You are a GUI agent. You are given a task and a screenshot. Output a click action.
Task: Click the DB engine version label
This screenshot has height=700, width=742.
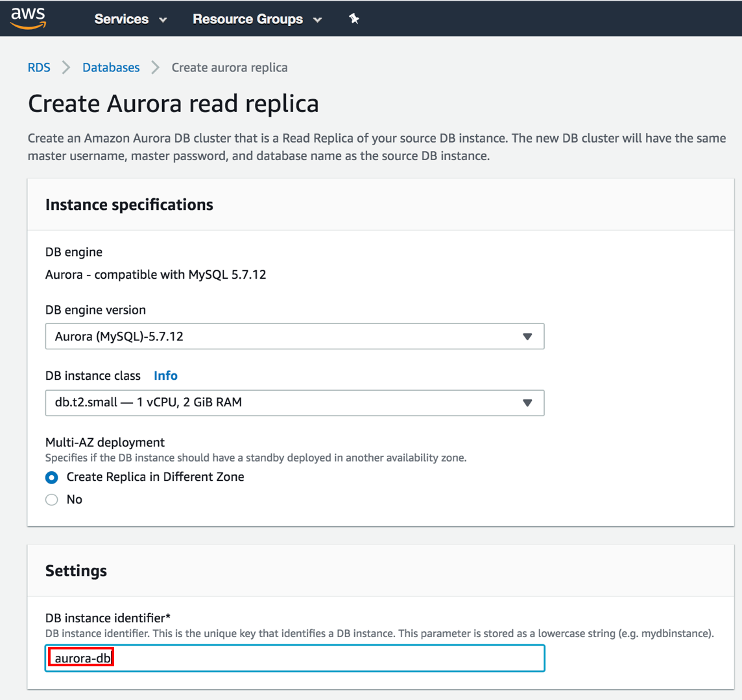(95, 310)
